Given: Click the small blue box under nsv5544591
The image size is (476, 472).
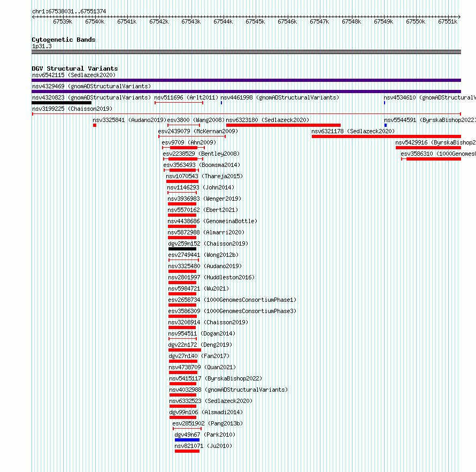Looking at the screenshot, I should (x=386, y=125).
